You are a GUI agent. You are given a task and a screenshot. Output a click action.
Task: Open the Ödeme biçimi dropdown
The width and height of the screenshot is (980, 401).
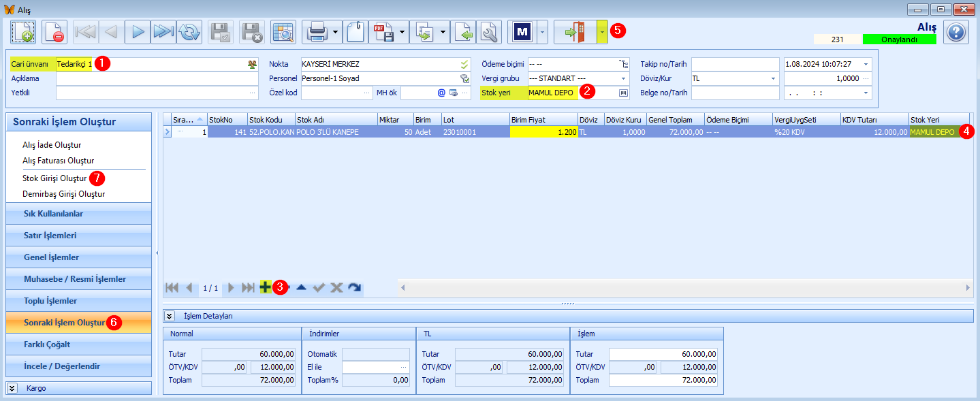pyautogui.click(x=624, y=64)
